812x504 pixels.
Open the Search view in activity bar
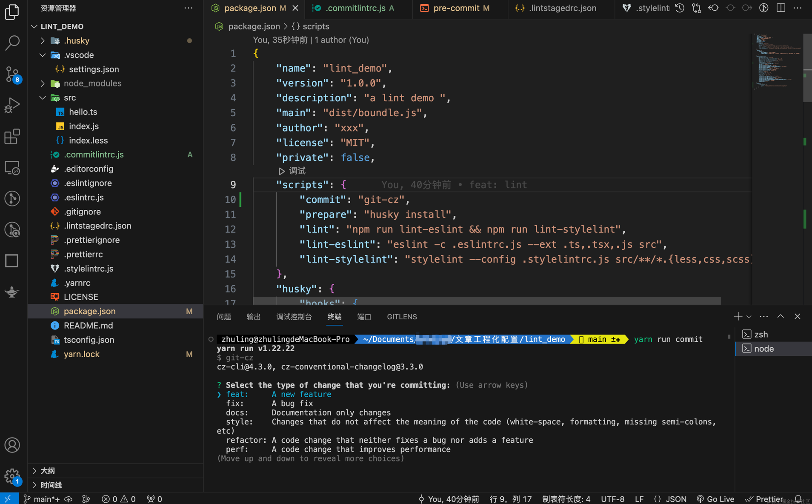(x=12, y=43)
